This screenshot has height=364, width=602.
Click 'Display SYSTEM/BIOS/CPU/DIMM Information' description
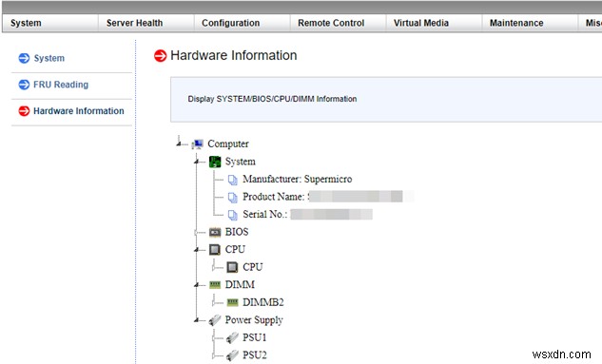tap(272, 99)
